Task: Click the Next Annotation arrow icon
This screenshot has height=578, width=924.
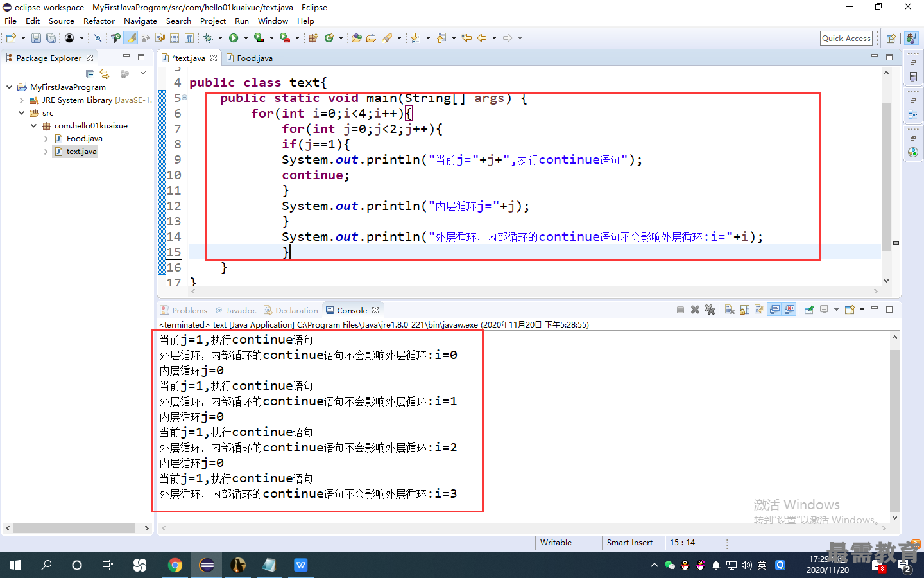Action: (x=415, y=38)
